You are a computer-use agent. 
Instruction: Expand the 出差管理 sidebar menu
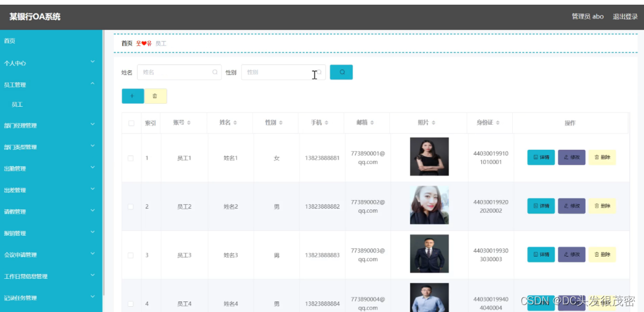(x=51, y=190)
